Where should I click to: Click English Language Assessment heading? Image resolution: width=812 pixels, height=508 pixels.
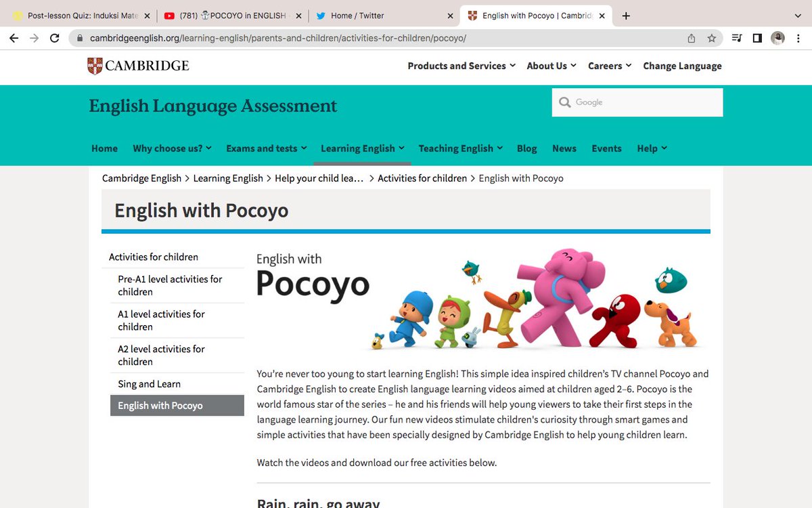click(x=213, y=106)
